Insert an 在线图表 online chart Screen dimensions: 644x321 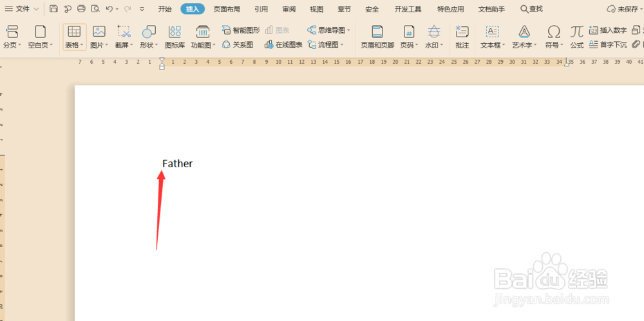pos(283,44)
